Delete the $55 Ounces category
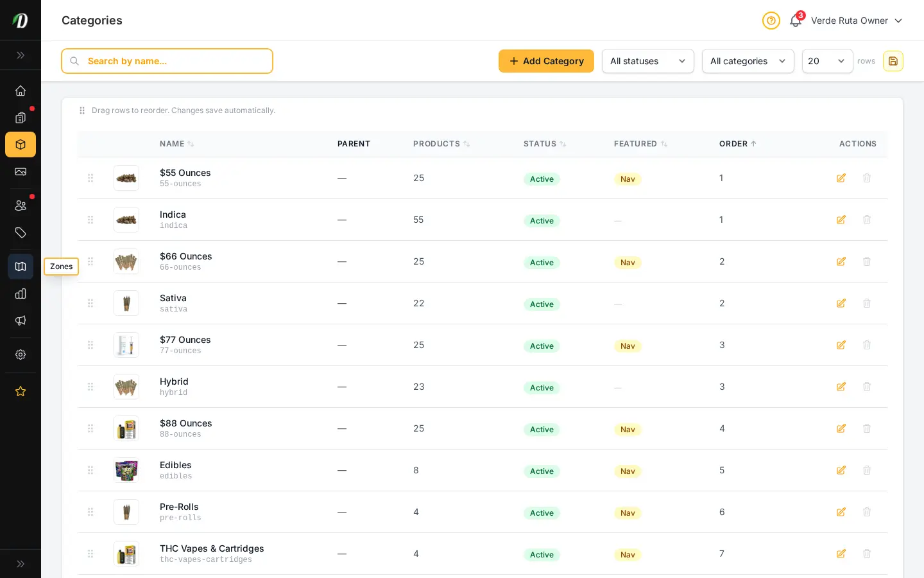 point(867,178)
